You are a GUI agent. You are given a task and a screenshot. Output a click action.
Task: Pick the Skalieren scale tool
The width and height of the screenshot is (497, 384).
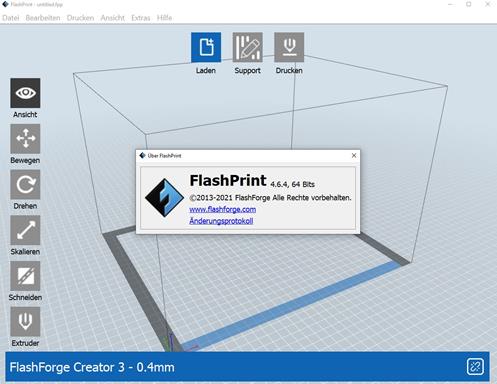pyautogui.click(x=25, y=230)
